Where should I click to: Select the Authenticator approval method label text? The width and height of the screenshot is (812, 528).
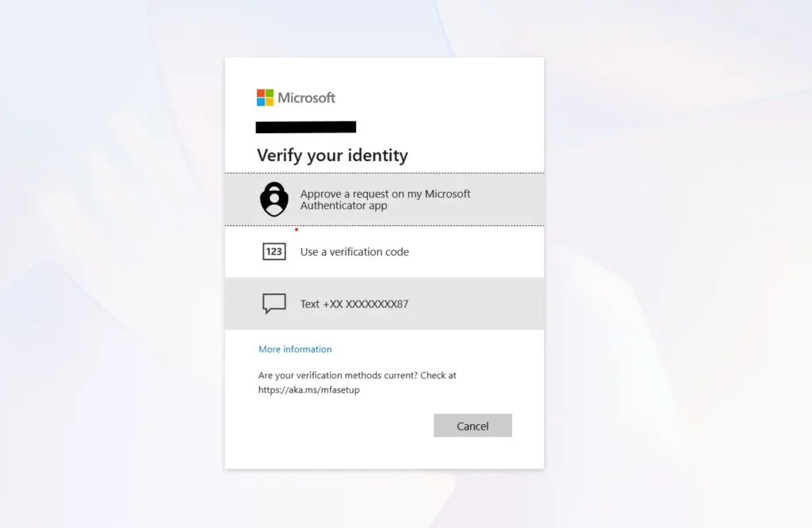click(x=385, y=199)
